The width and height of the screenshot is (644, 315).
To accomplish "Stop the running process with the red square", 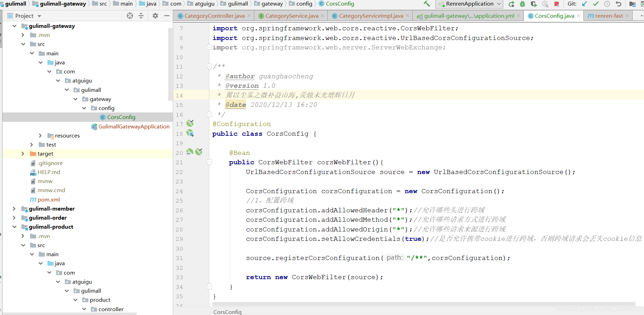I will 557,4.
